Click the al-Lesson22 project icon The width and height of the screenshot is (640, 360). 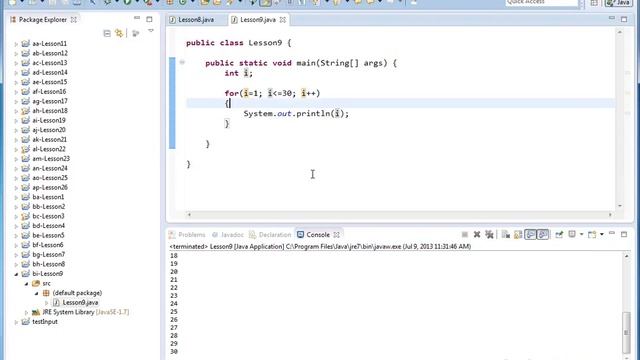tap(25, 149)
